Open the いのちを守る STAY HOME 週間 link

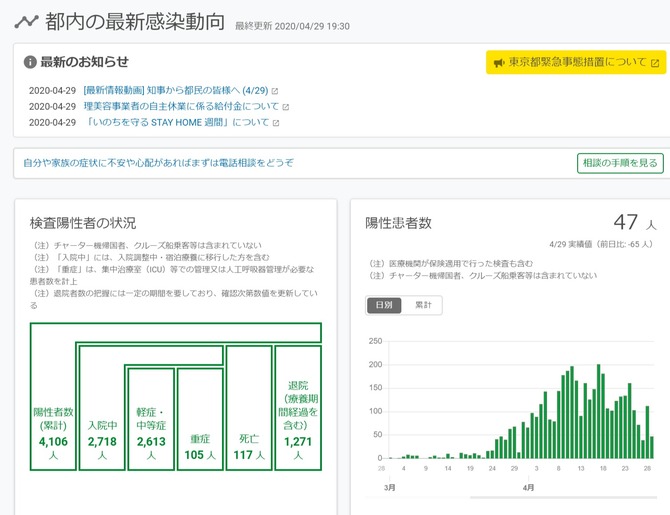click(x=177, y=123)
